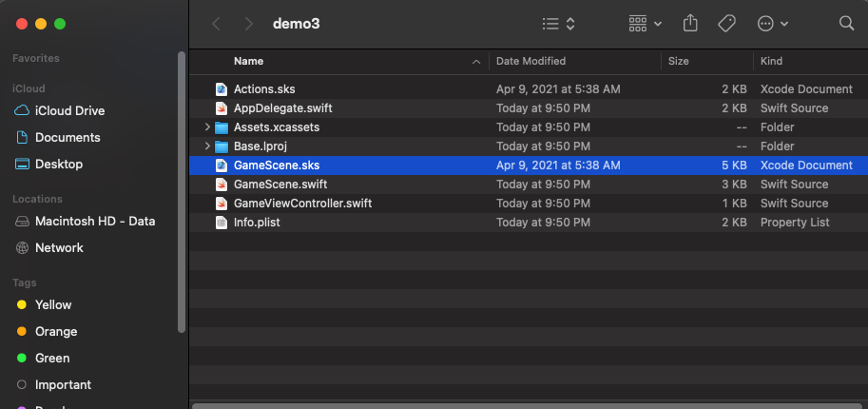Go back with the left chevron
This screenshot has height=409, width=868.
coord(217,24)
